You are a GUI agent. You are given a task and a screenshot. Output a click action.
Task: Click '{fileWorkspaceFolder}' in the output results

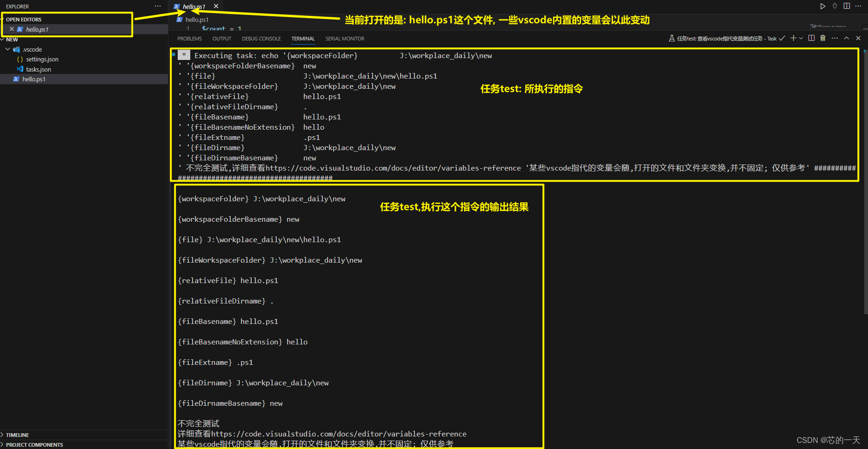pos(221,260)
